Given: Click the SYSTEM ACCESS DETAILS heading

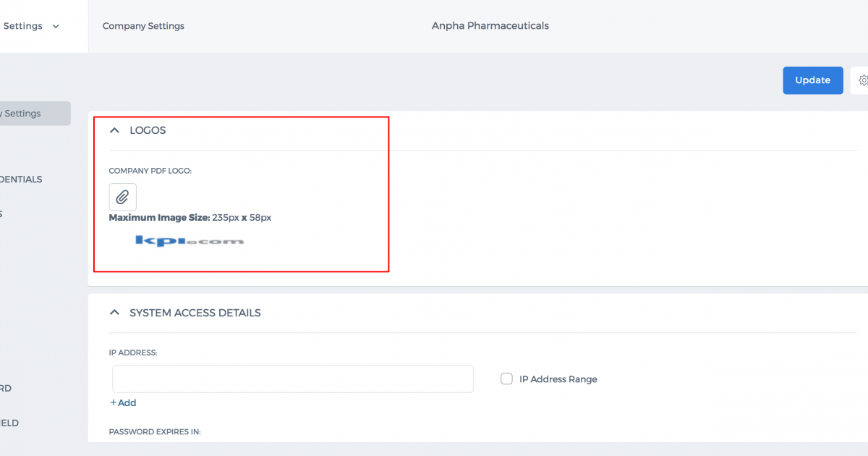Looking at the screenshot, I should click(x=195, y=313).
